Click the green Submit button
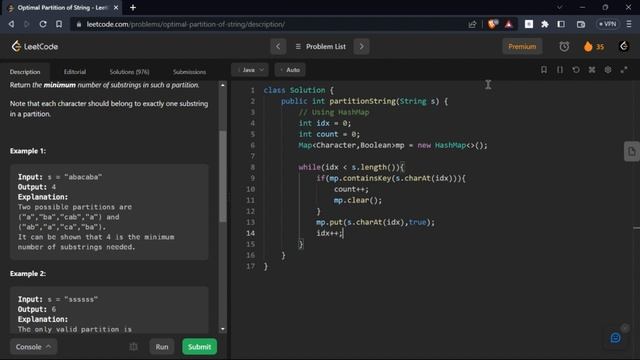Image resolution: width=640 pixels, height=360 pixels. pyautogui.click(x=199, y=347)
